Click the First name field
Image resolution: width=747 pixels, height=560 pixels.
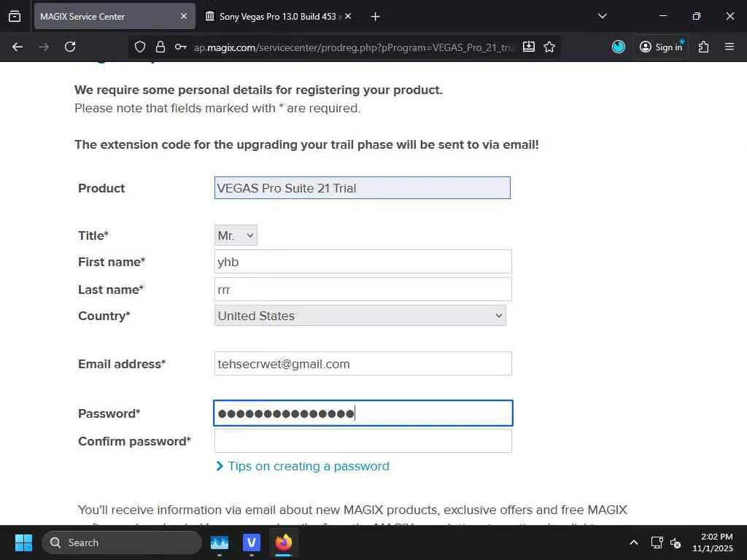(363, 262)
